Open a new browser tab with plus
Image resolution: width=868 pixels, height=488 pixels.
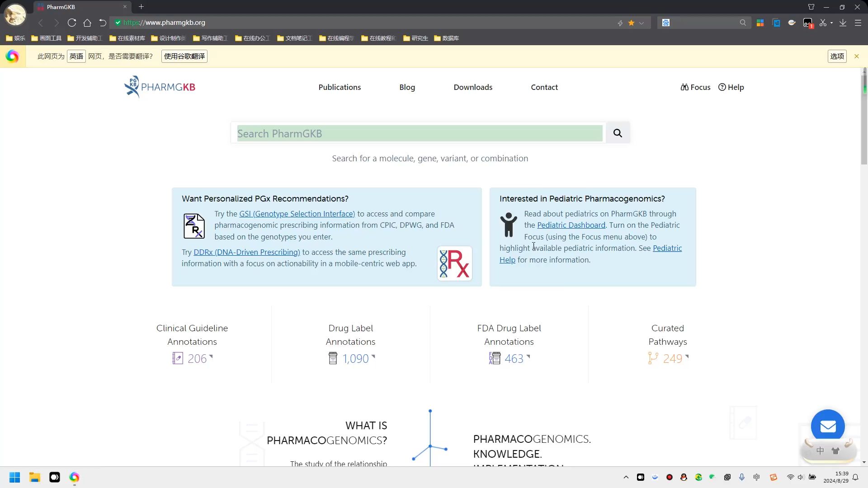tap(141, 7)
